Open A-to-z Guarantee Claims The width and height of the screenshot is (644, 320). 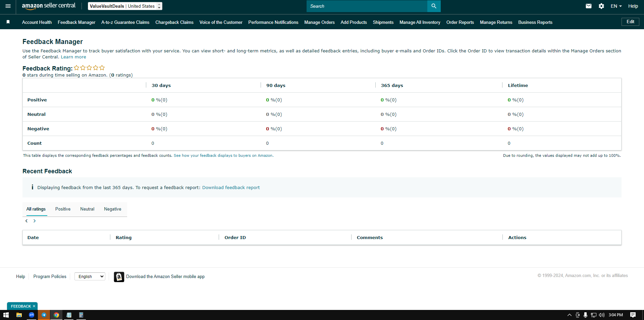tap(125, 22)
